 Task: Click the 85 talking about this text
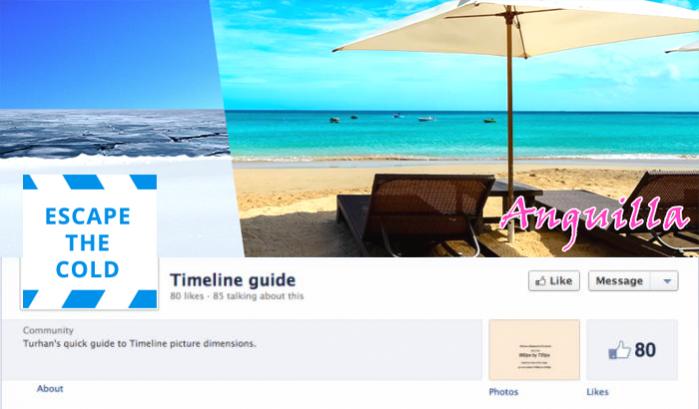(x=258, y=296)
